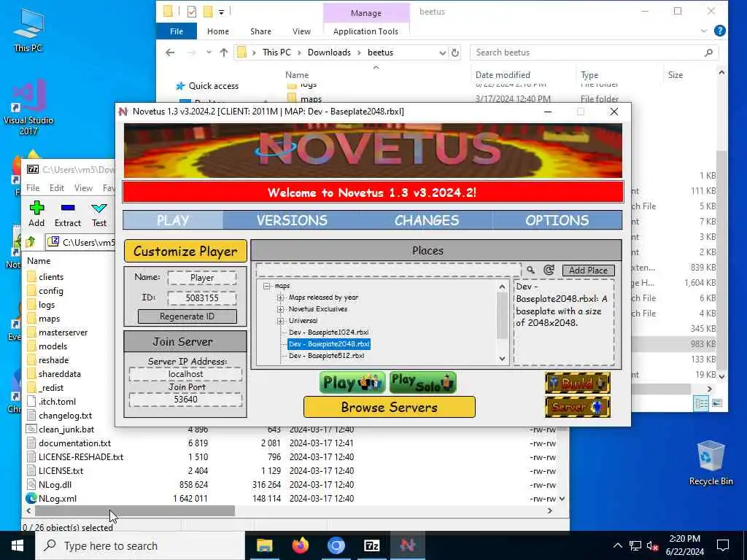The width and height of the screenshot is (747, 560).
Task: Open notification center icon
Action: 723,545
